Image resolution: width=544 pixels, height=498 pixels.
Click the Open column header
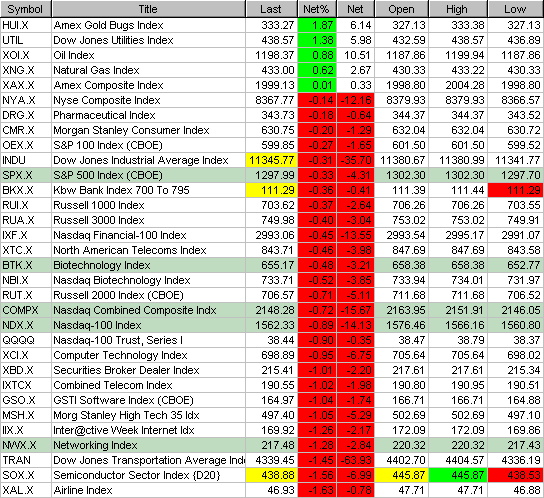401,9
